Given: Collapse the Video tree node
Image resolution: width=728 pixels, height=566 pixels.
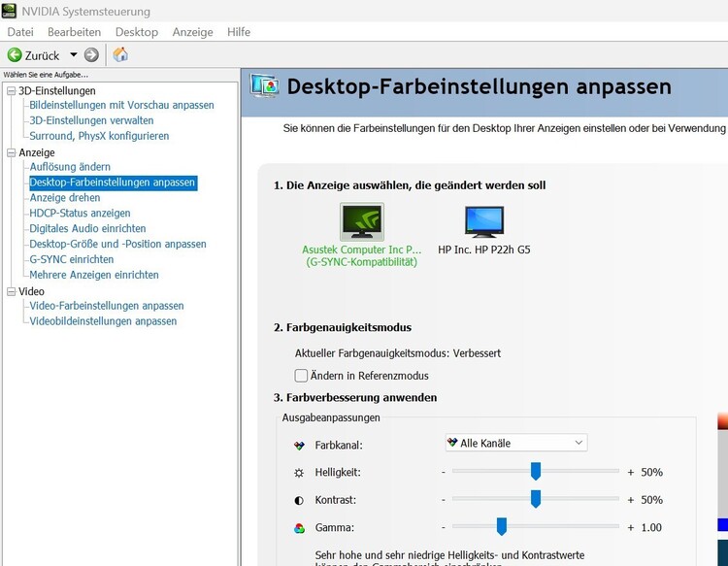Looking at the screenshot, I should pos(11,291).
